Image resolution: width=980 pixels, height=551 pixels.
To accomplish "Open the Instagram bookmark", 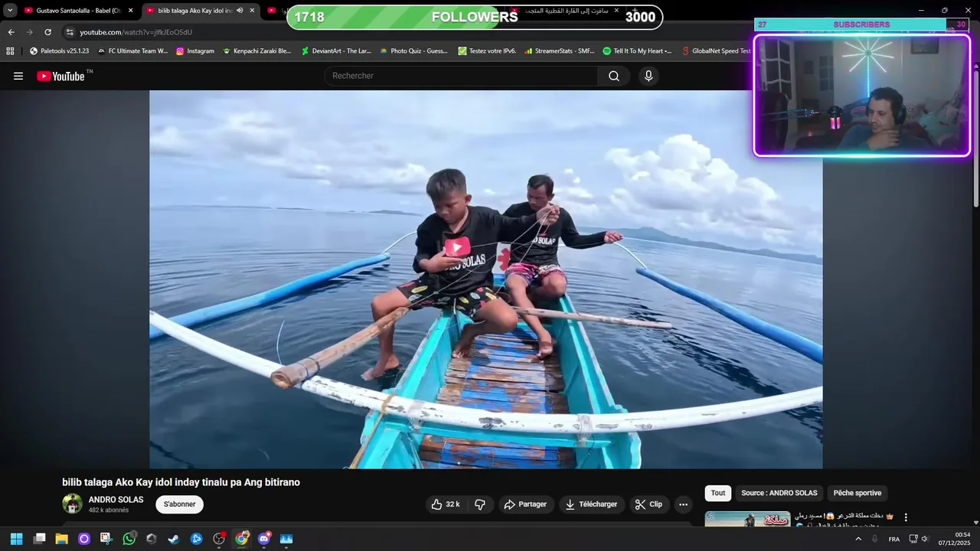I will (194, 51).
